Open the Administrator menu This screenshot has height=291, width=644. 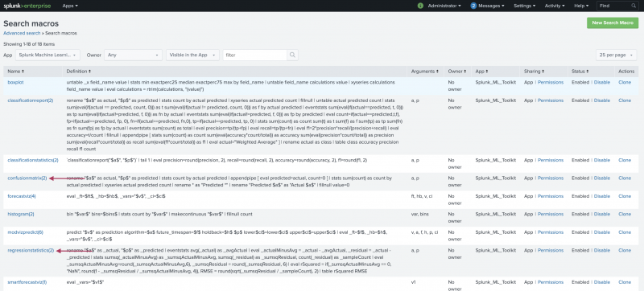tap(444, 6)
